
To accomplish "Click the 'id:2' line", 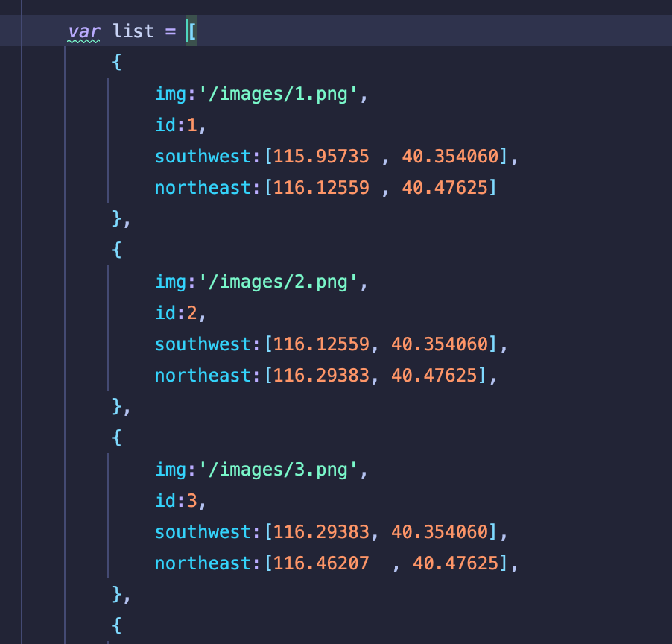I will pos(180,313).
